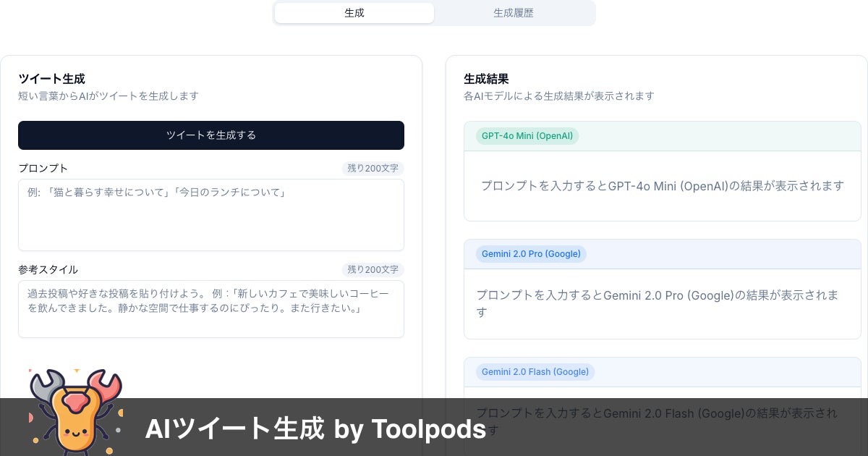The width and height of the screenshot is (868, 456).
Task: Click the 各AIモデルによる生成結果が表示されます description
Action: [559, 96]
